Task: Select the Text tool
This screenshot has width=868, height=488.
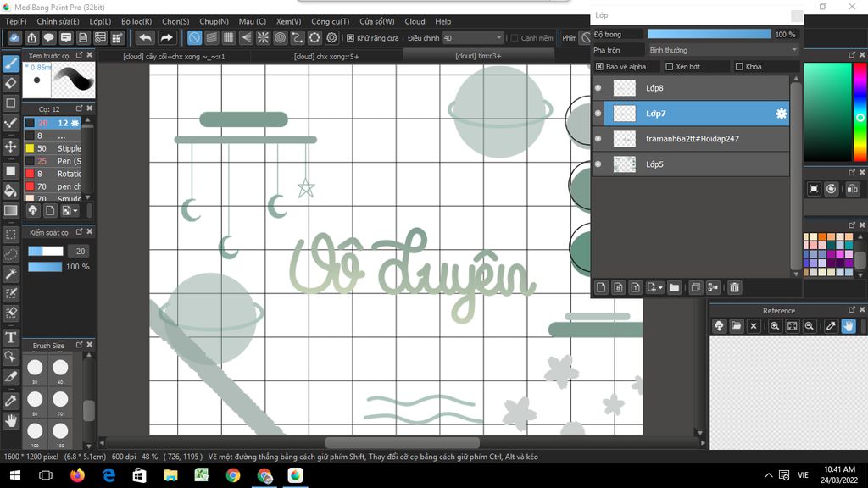Action: point(10,337)
